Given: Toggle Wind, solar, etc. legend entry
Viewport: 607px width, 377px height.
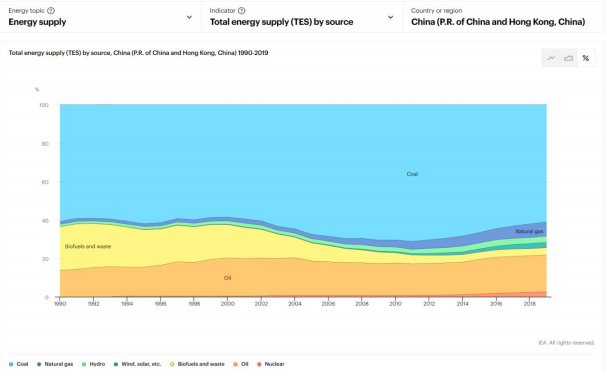Looking at the screenshot, I should (x=137, y=364).
